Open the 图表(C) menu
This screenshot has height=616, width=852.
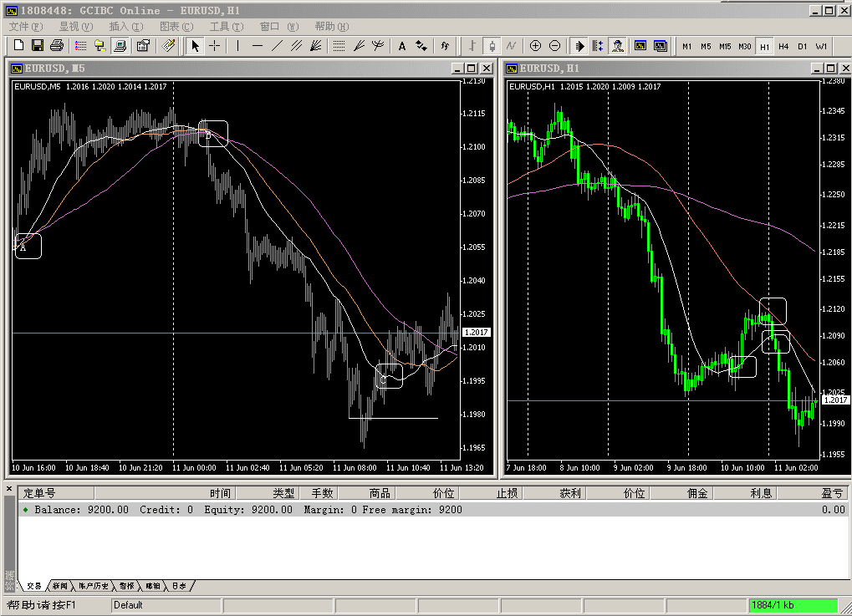(x=176, y=27)
